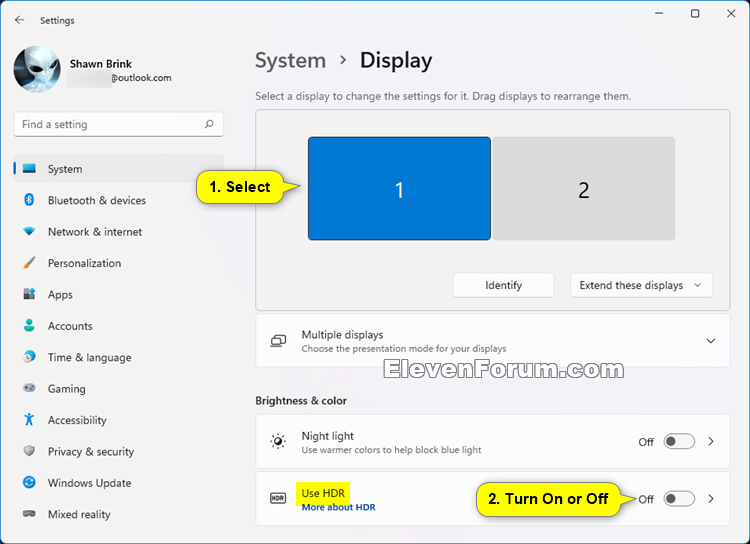Click the Brightness & color heading
Screen dimensions: 750x544
coord(301,400)
